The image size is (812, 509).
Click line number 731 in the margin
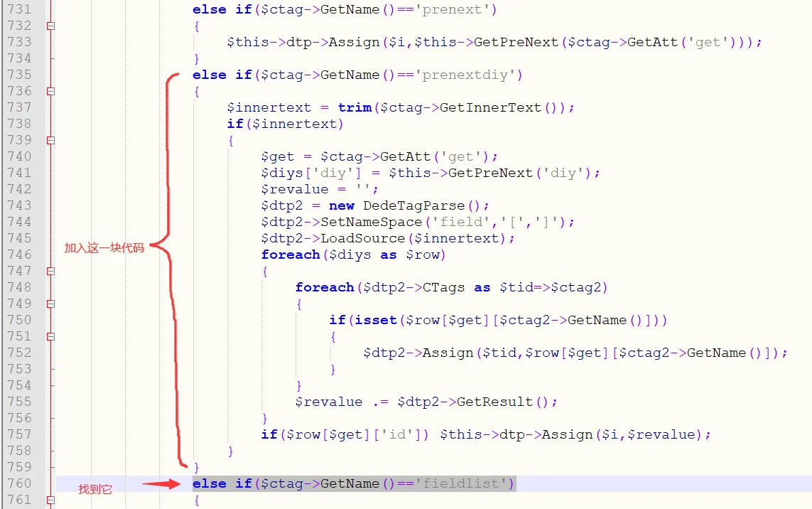pyautogui.click(x=19, y=9)
